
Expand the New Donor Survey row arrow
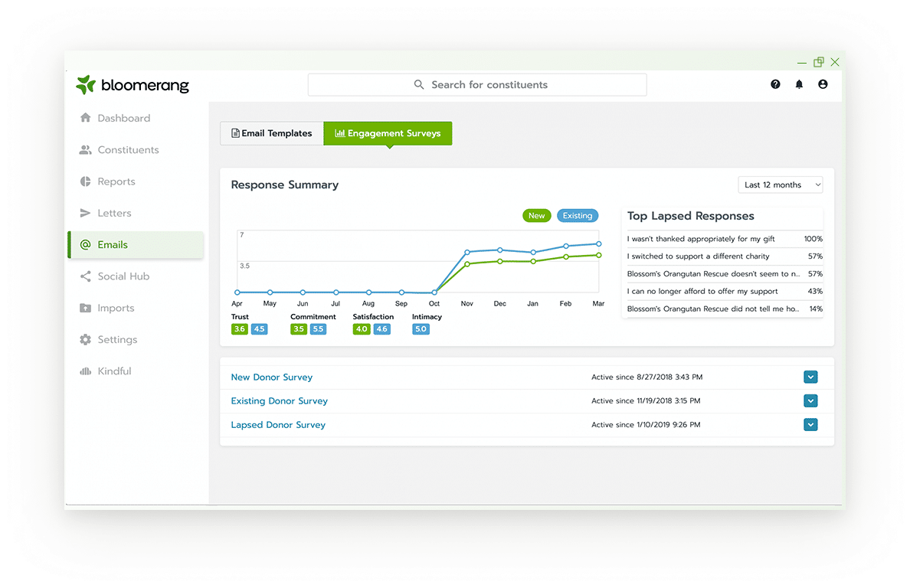[810, 377]
